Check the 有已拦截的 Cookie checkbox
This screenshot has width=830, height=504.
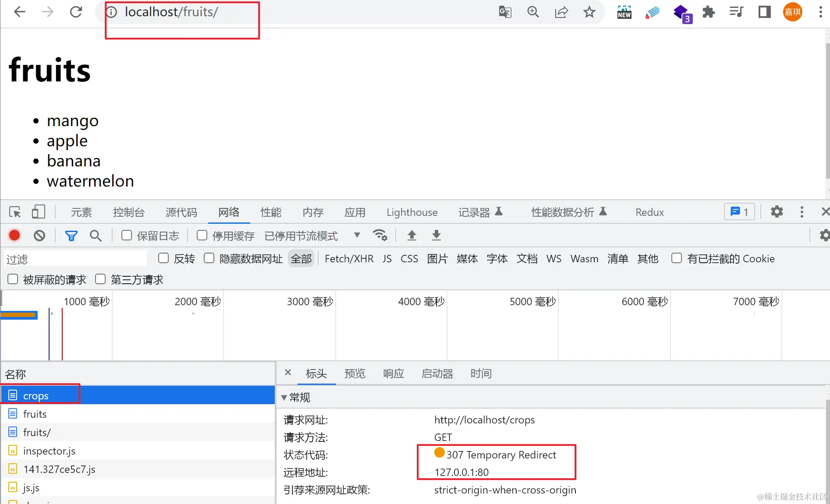(677, 258)
